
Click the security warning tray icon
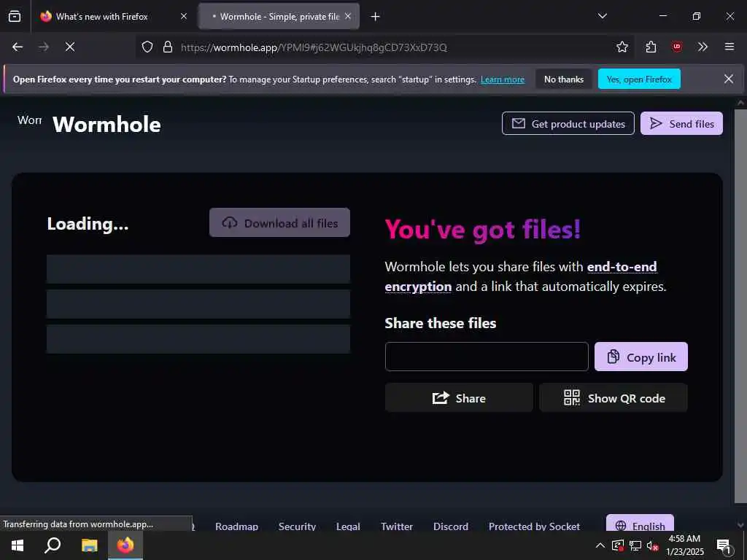tap(618, 545)
